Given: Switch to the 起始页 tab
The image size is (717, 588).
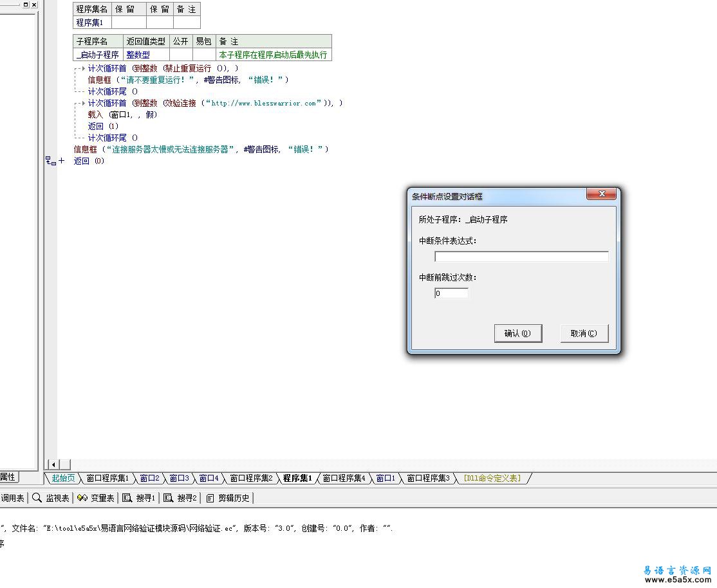Looking at the screenshot, I should pyautogui.click(x=63, y=478).
